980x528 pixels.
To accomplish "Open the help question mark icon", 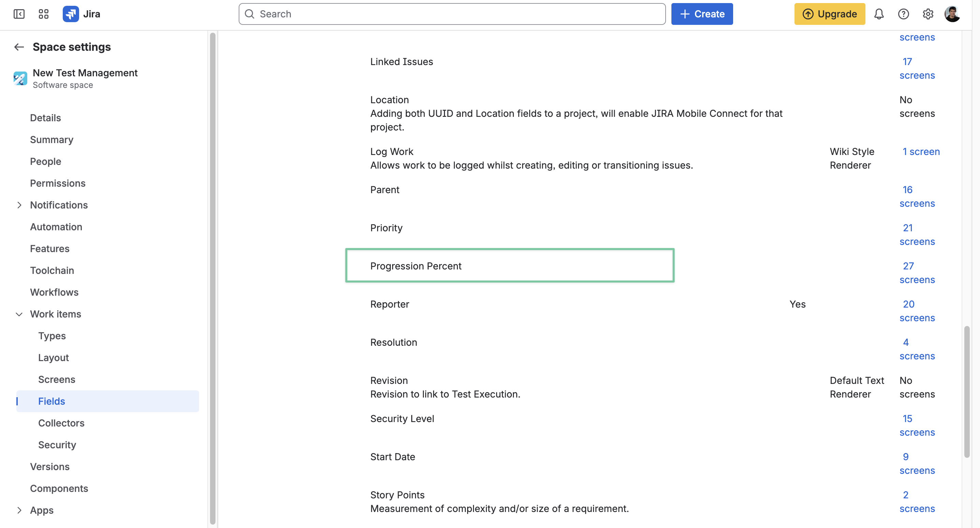I will point(904,14).
